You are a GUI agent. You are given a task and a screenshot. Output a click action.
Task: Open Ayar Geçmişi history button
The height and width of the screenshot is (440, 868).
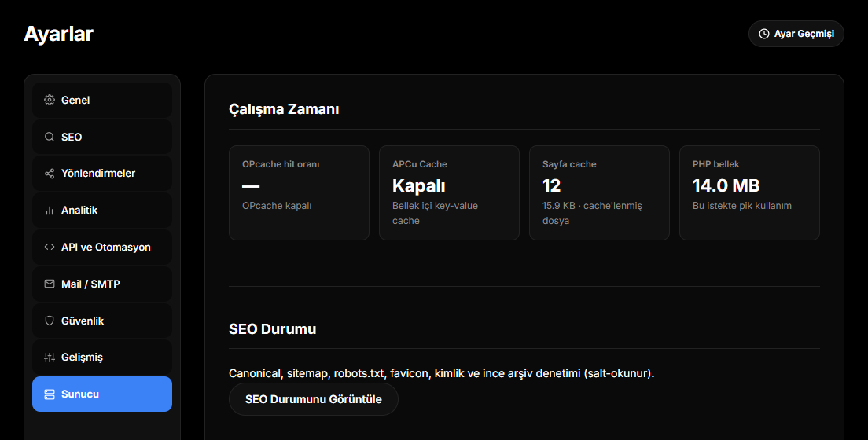796,34
